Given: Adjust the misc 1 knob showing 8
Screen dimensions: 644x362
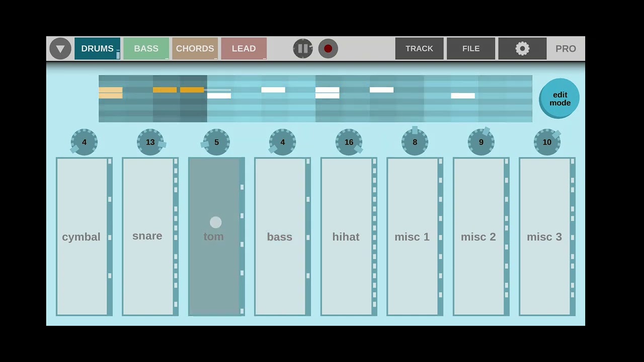Looking at the screenshot, I should tap(415, 142).
